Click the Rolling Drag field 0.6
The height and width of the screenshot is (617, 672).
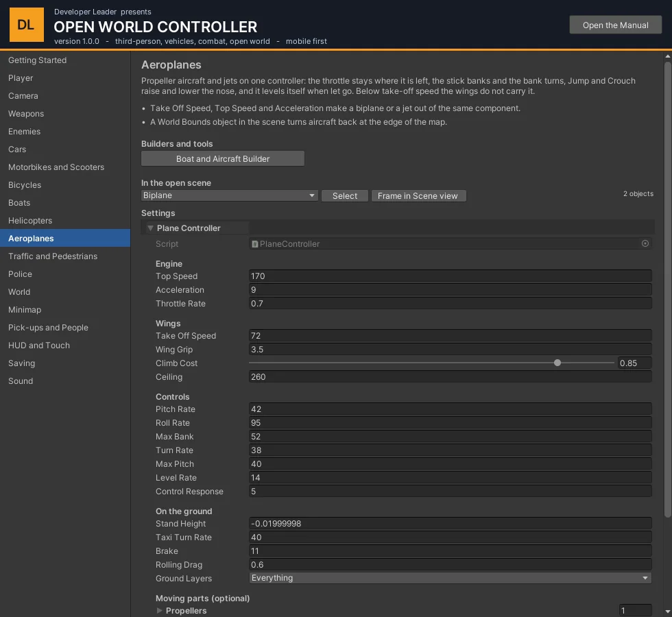(x=450, y=565)
